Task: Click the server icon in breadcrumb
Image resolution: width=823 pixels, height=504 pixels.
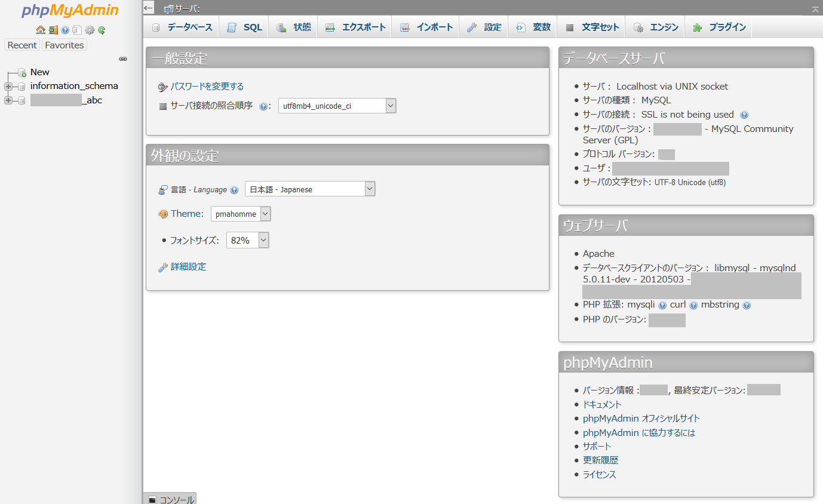Action: [169, 9]
